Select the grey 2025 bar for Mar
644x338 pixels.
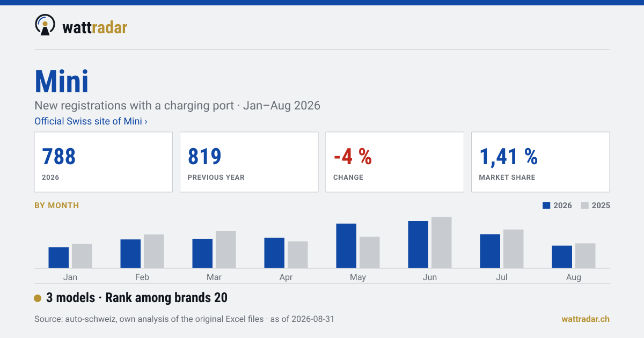pos(226,249)
